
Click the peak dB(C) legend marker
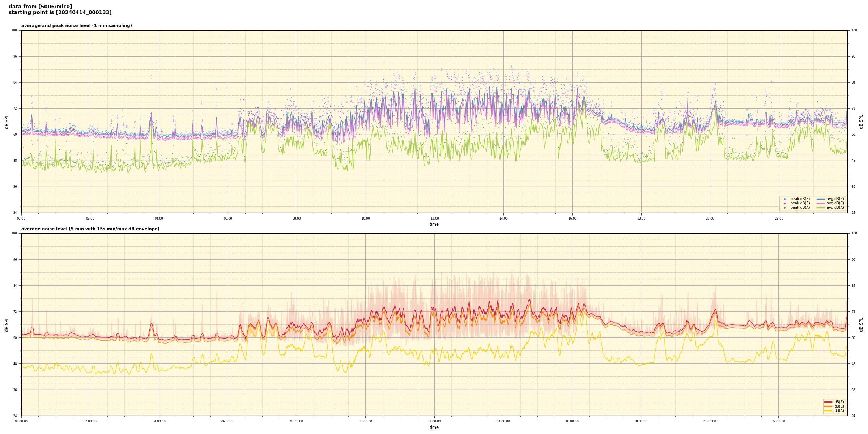tap(784, 203)
